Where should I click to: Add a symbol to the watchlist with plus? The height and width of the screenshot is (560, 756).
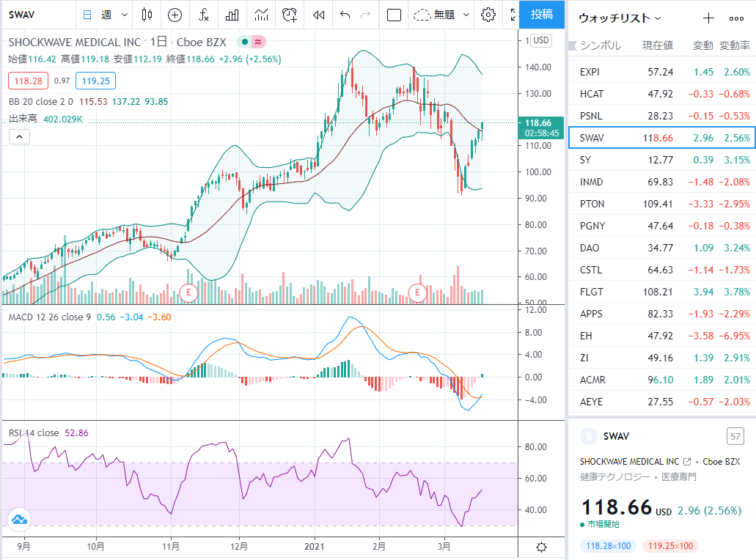pos(708,18)
